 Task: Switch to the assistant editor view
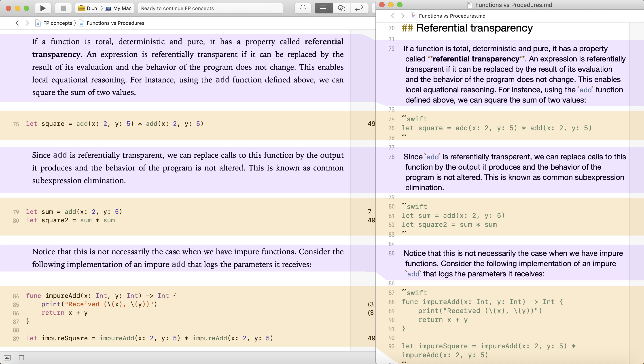click(342, 8)
